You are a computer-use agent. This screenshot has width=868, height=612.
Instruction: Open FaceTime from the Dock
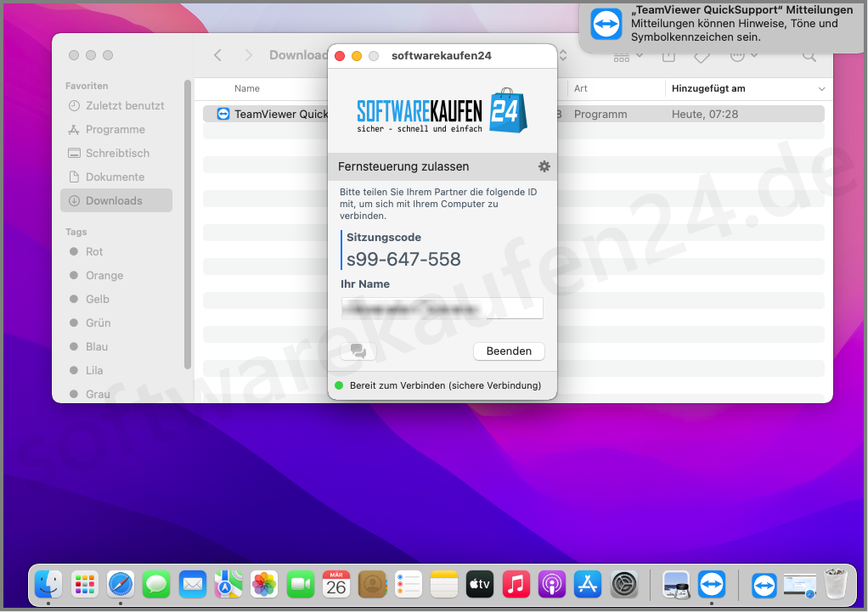[301, 584]
